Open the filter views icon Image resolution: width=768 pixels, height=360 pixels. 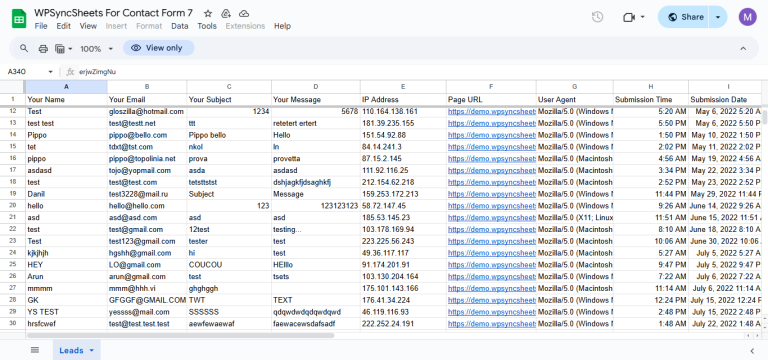pos(60,48)
